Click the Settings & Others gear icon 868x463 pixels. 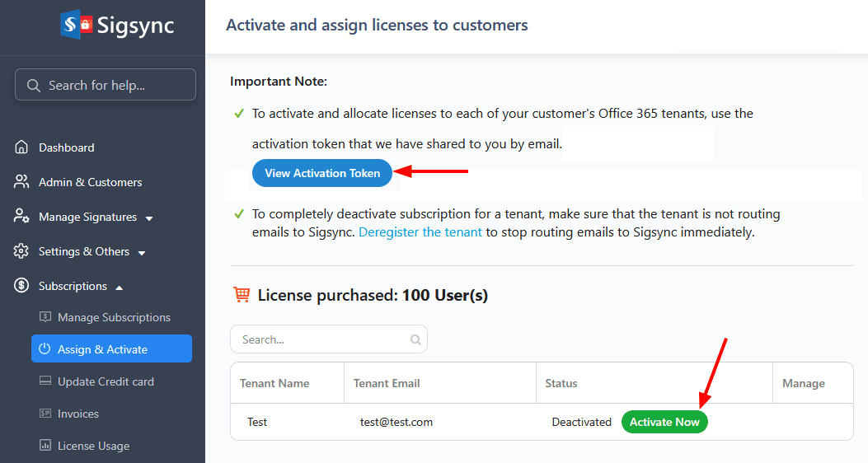coord(21,251)
